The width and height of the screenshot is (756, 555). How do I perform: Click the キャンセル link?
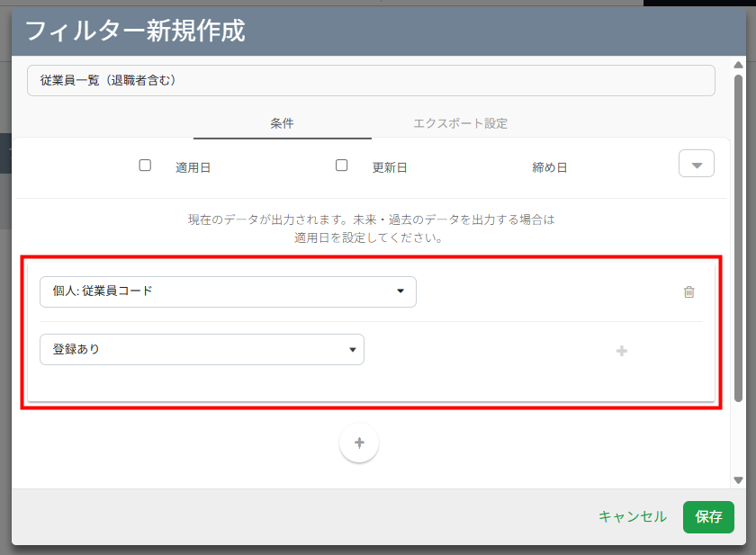(x=633, y=517)
